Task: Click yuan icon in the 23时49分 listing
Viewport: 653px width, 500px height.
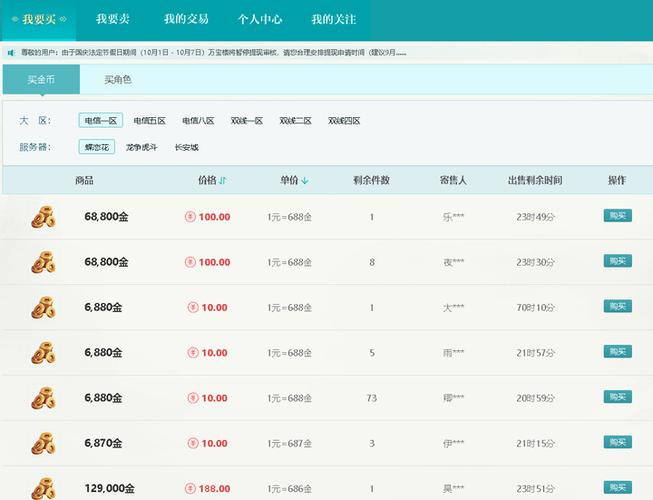Action: 190,216
